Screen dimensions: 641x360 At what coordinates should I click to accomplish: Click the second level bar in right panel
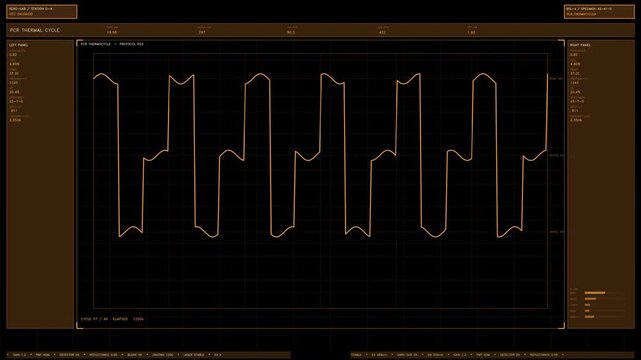(x=590, y=299)
